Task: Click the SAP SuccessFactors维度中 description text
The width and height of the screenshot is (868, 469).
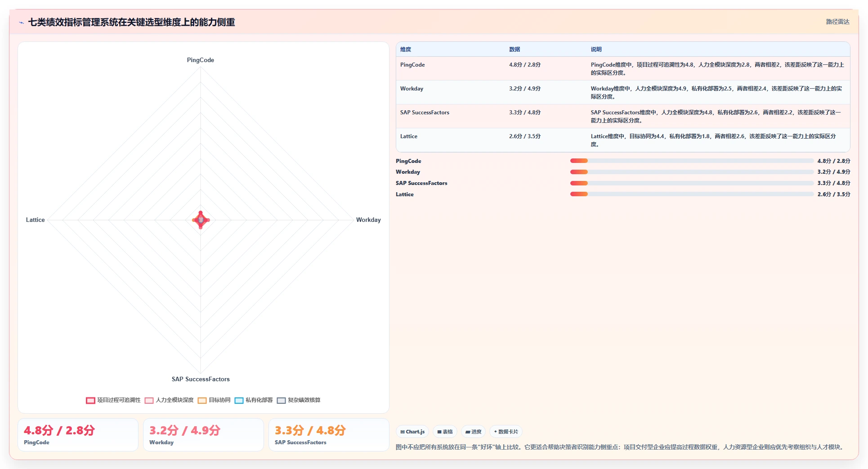Action: click(716, 117)
